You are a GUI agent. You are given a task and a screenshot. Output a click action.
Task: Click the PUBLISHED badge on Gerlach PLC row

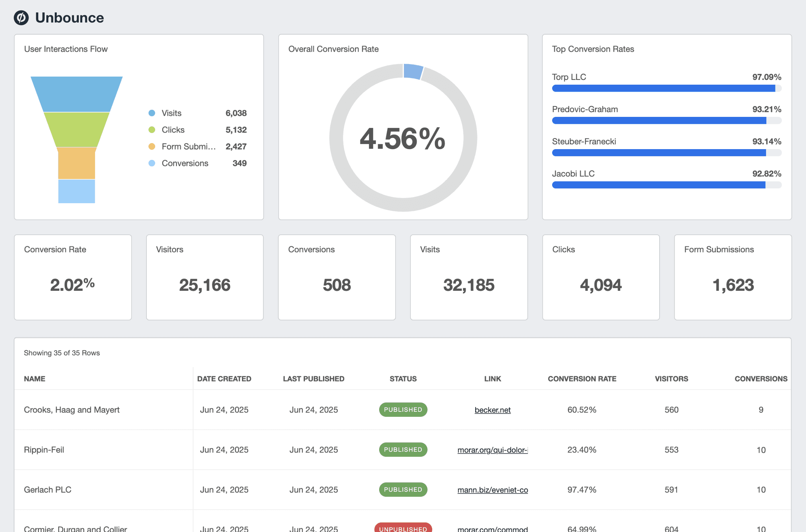point(403,489)
